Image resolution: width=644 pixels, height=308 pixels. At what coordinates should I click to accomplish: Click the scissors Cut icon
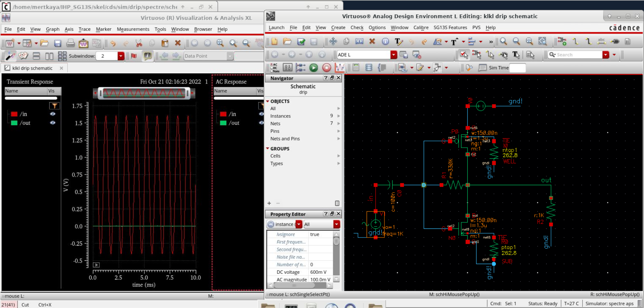[x=139, y=43]
